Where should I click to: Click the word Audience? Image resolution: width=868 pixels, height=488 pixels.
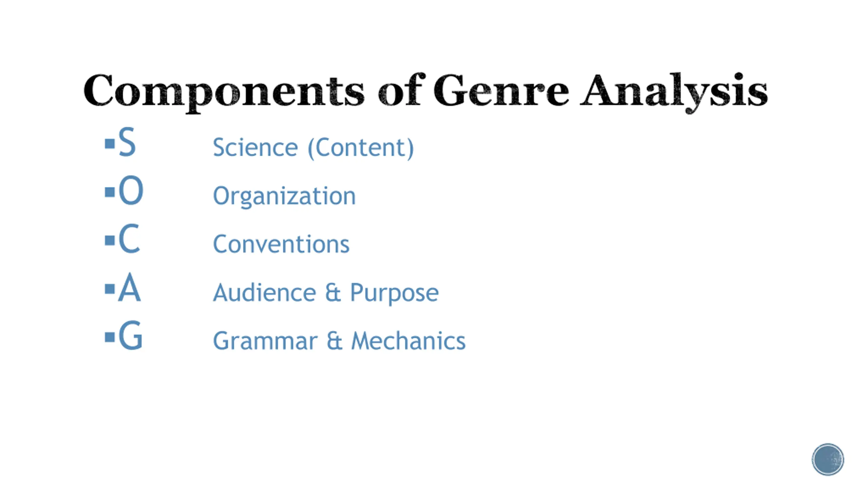pos(264,293)
